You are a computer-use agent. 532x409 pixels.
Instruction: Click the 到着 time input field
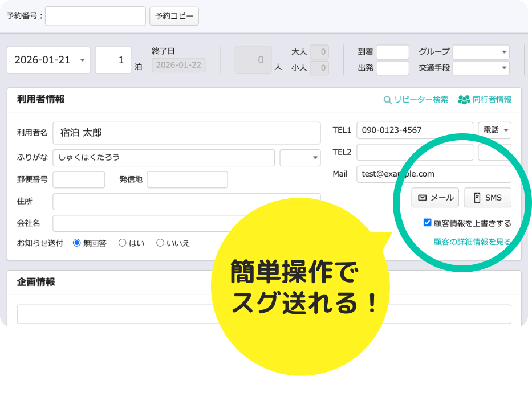(393, 52)
